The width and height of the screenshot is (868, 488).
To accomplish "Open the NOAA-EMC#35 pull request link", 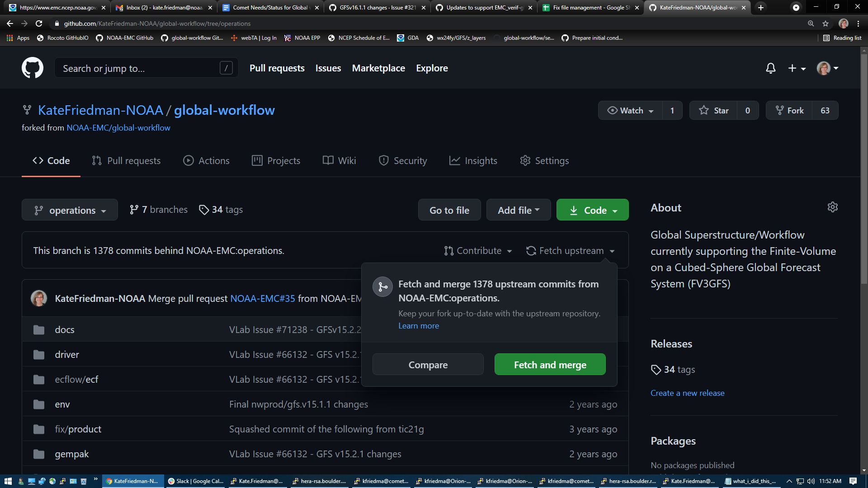I will (x=263, y=299).
